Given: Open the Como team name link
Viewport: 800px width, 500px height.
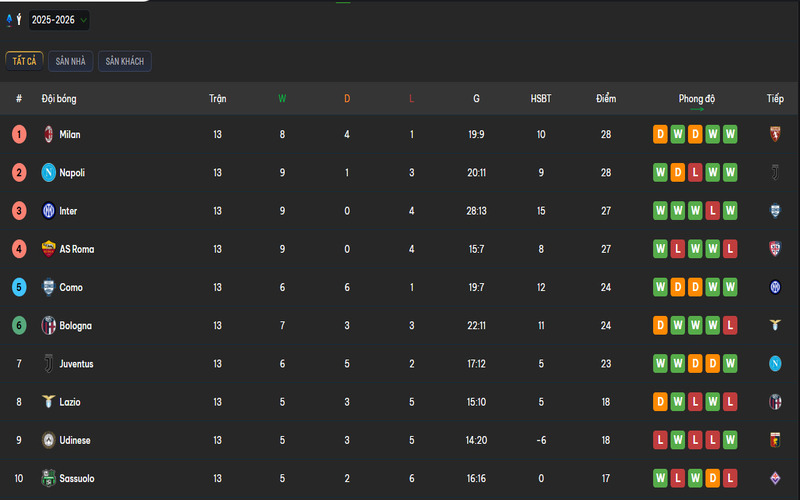Looking at the screenshot, I should [71, 288].
